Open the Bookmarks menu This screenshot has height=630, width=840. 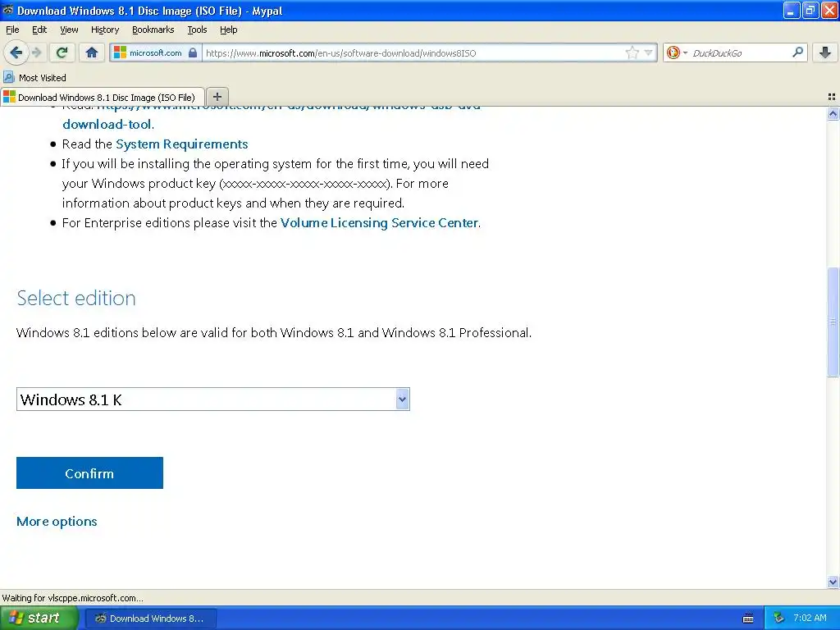pyautogui.click(x=153, y=30)
